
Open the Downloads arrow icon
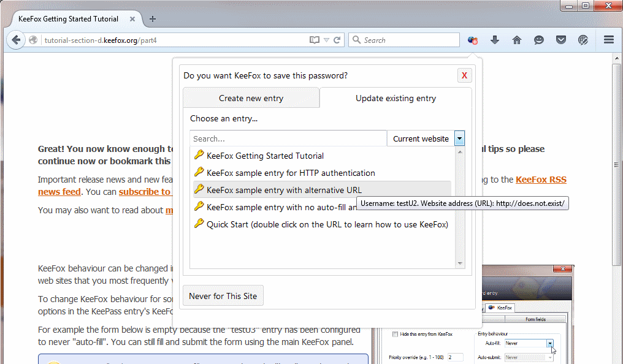495,40
